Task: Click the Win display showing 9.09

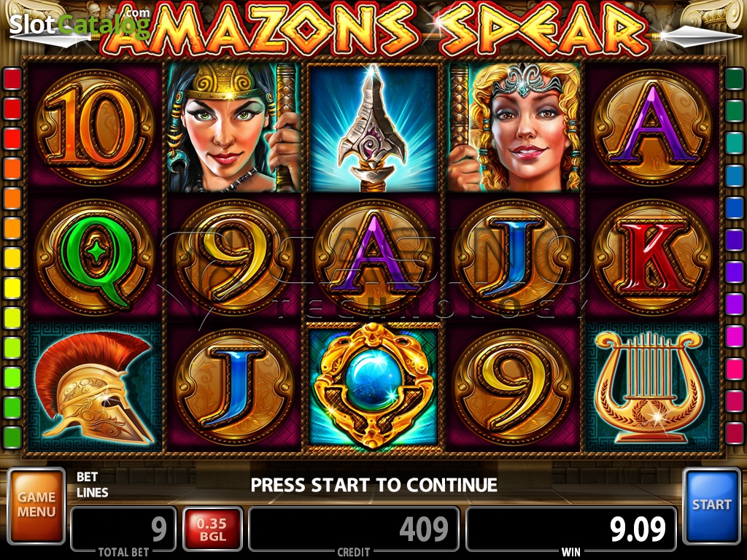Action: [x=570, y=529]
